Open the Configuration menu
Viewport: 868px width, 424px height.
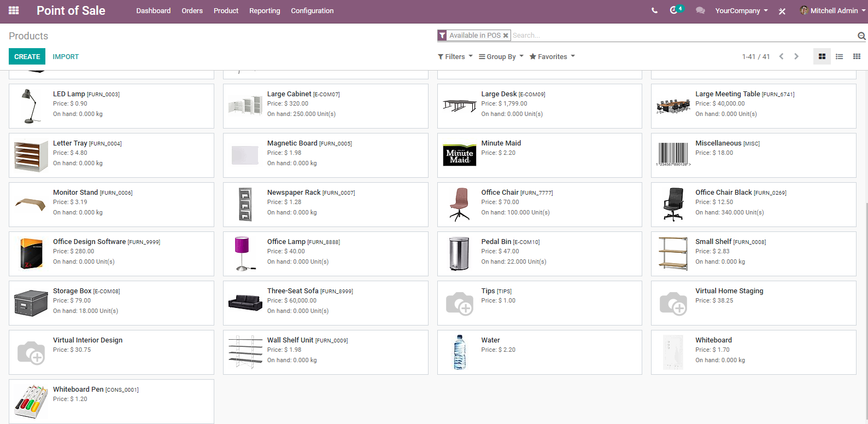(x=312, y=10)
